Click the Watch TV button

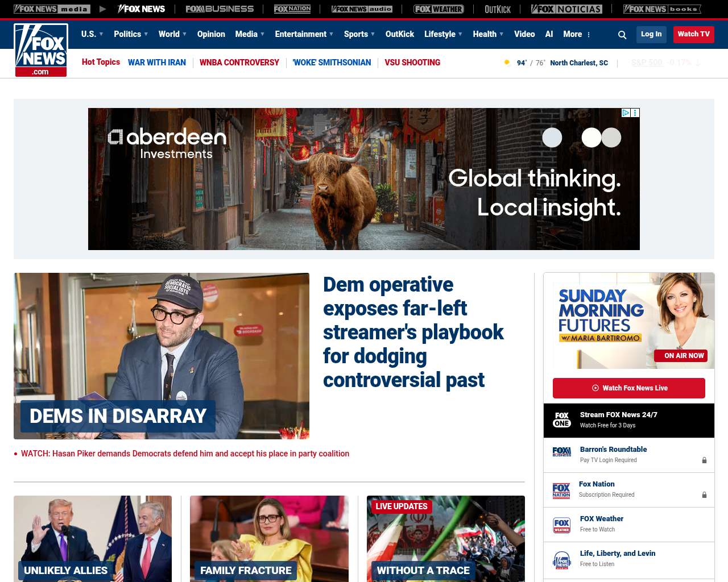(x=694, y=34)
